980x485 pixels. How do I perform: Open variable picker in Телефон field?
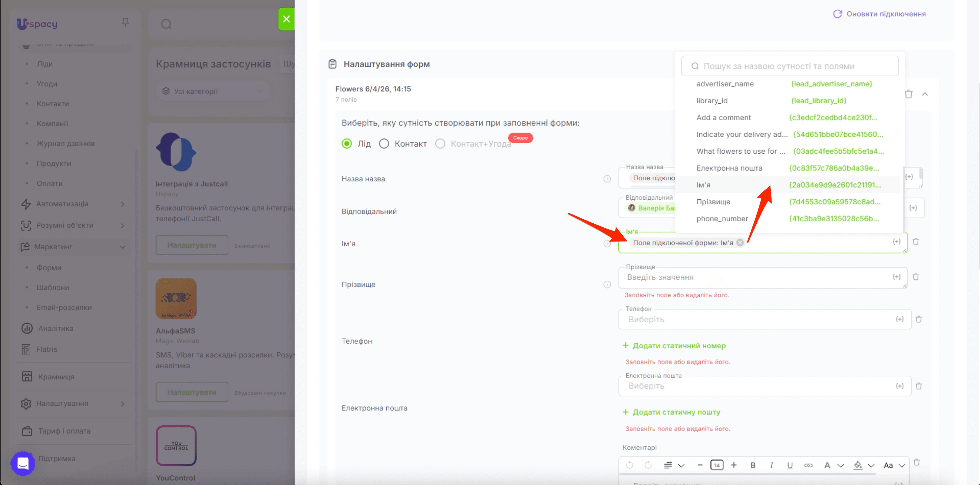899,319
